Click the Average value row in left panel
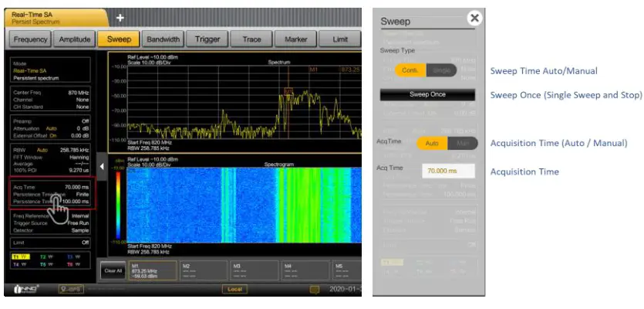The height and width of the screenshot is (309, 644). point(51,165)
